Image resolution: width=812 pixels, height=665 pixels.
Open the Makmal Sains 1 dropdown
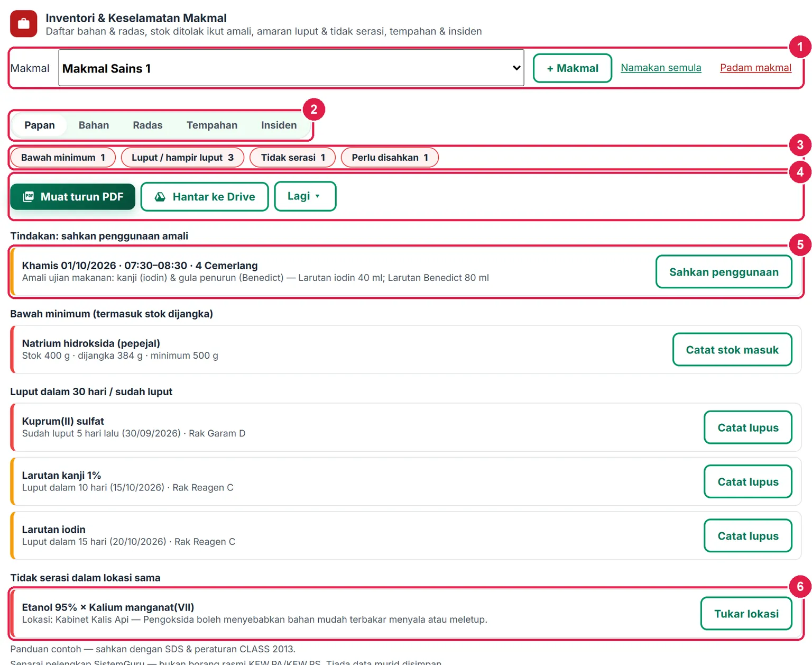click(x=291, y=68)
